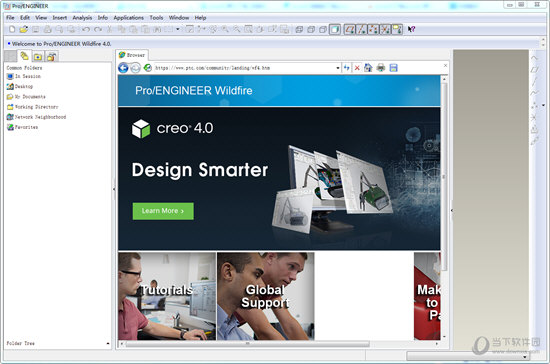
Task: Open the Insert menu
Action: (x=60, y=18)
